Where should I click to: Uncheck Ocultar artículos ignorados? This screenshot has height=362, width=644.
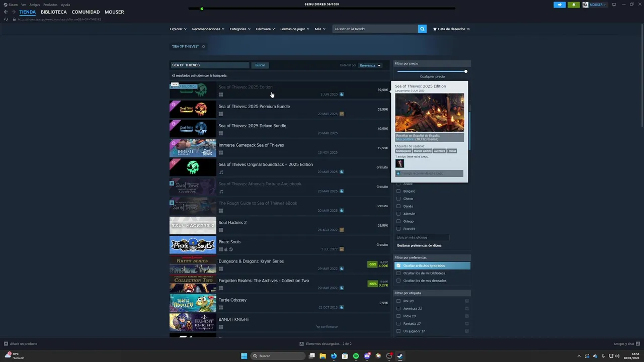coord(398,265)
